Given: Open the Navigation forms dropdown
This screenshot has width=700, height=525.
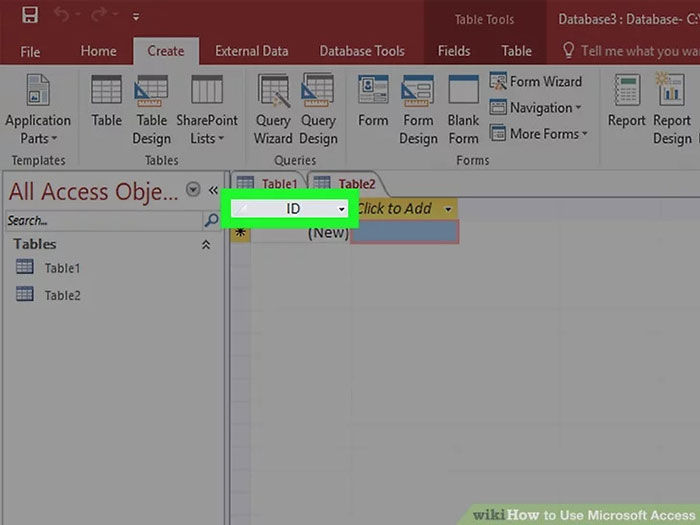Looking at the screenshot, I should pyautogui.click(x=534, y=108).
